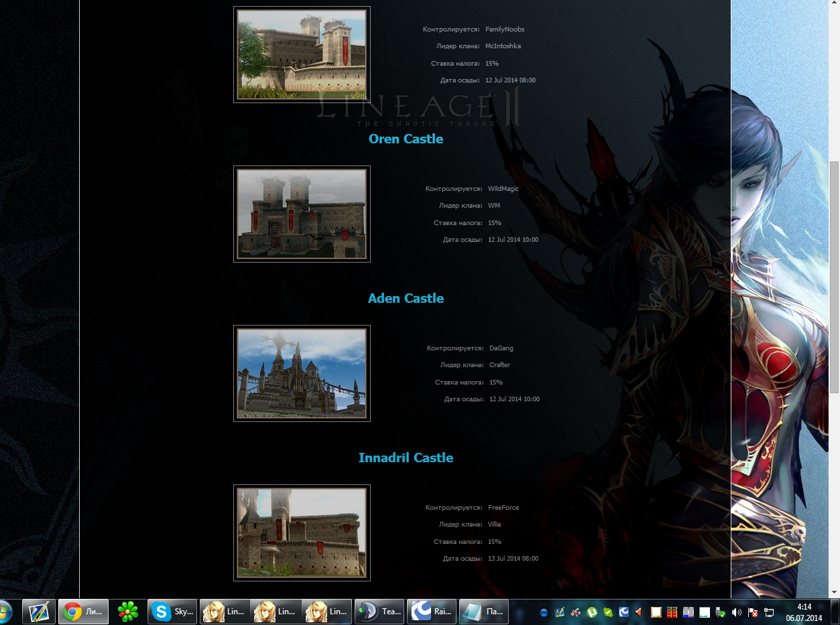Open the Chrome taskbar button
840x625 pixels.
pos(83,612)
